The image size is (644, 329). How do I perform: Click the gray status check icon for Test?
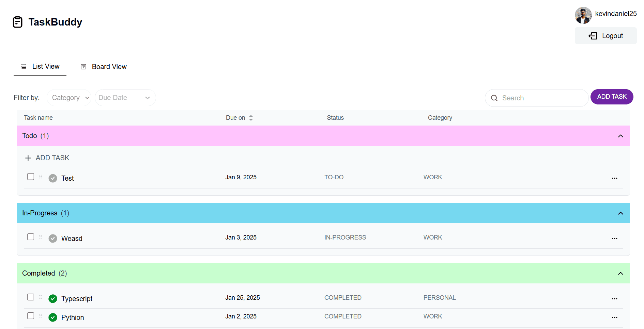pos(53,178)
